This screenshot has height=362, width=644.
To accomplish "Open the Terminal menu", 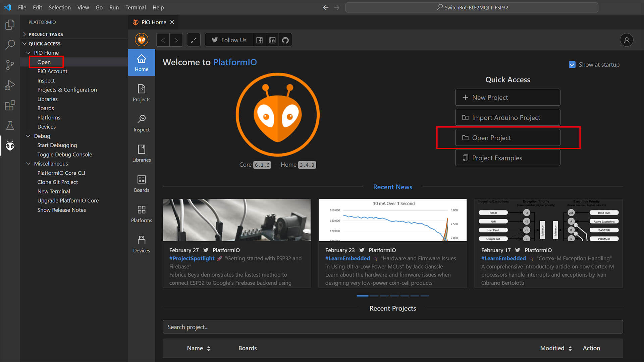I will click(136, 7).
